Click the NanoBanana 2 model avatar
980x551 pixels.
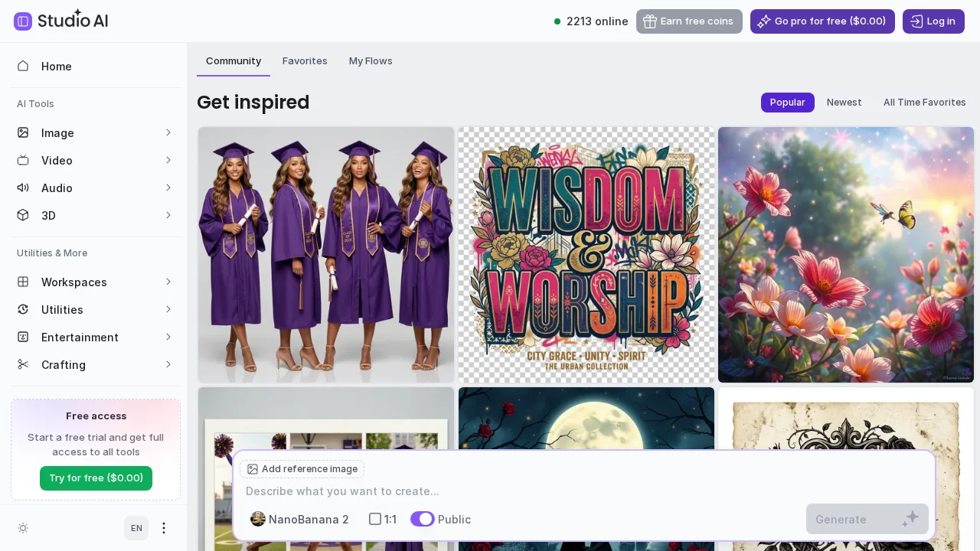point(258,519)
